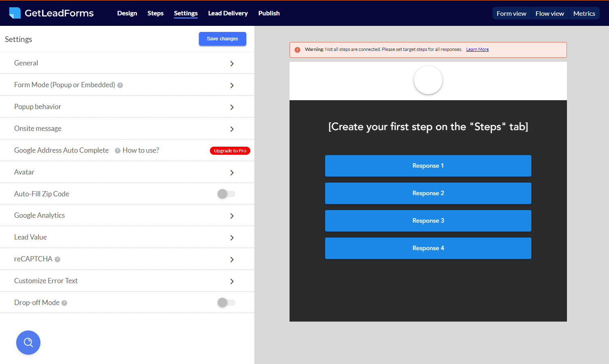This screenshot has height=364, width=609.
Task: Open the help tooltip next to Form Mode
Action: point(120,85)
